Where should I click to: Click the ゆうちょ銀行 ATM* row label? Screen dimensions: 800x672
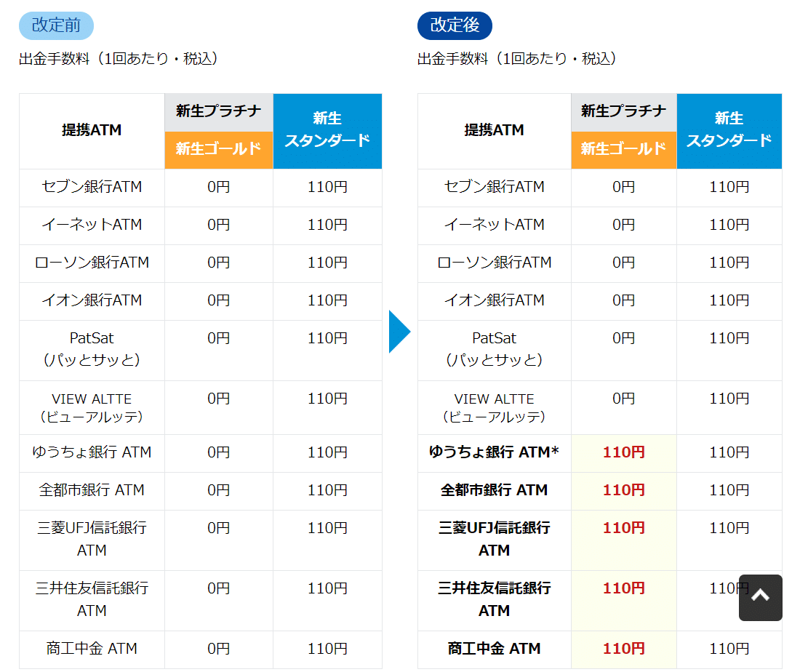pyautogui.click(x=494, y=452)
